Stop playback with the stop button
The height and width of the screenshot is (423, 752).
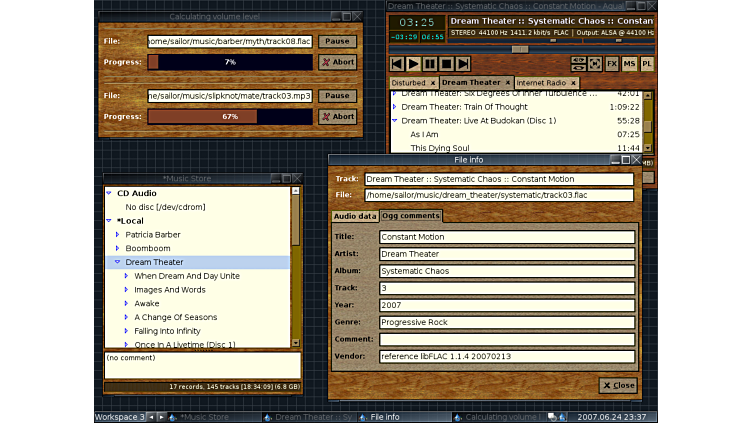446,64
